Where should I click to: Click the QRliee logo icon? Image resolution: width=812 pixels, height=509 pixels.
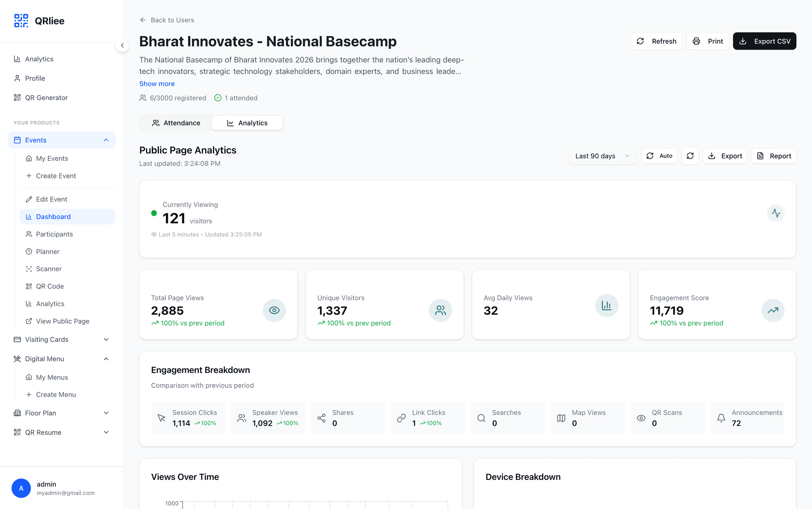tap(21, 21)
